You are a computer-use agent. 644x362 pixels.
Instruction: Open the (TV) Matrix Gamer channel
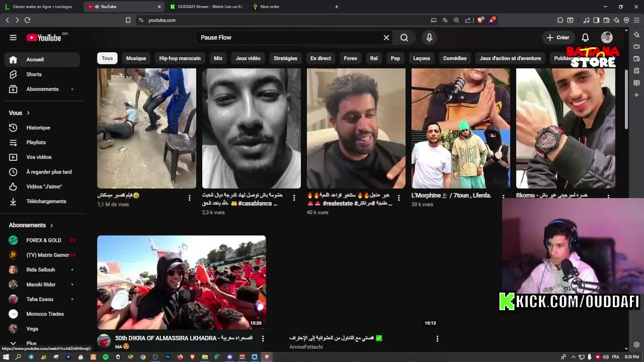(42, 255)
